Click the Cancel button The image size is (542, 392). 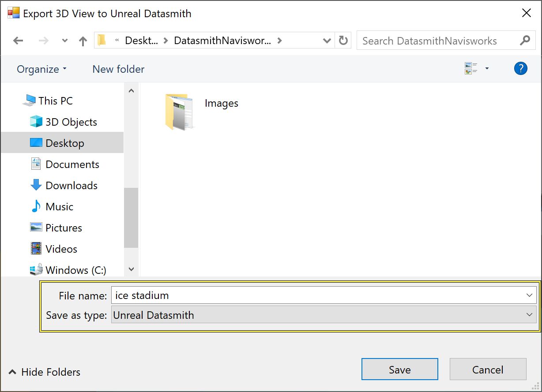[x=488, y=370]
